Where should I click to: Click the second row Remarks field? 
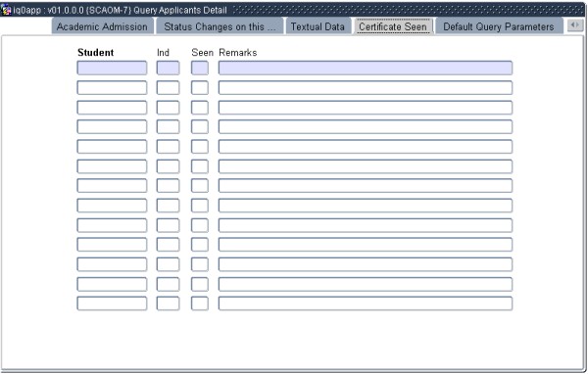pos(366,88)
